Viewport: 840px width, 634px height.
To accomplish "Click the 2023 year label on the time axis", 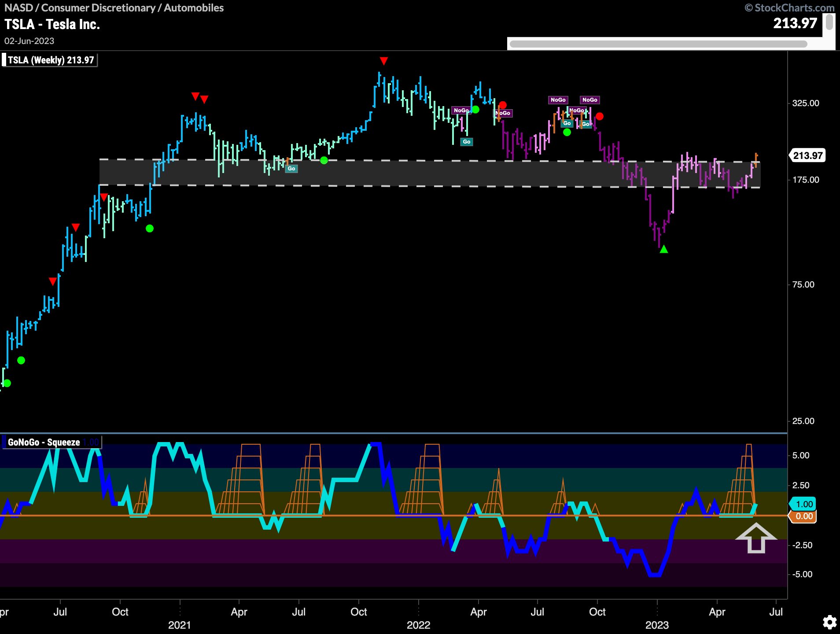I will [x=657, y=625].
